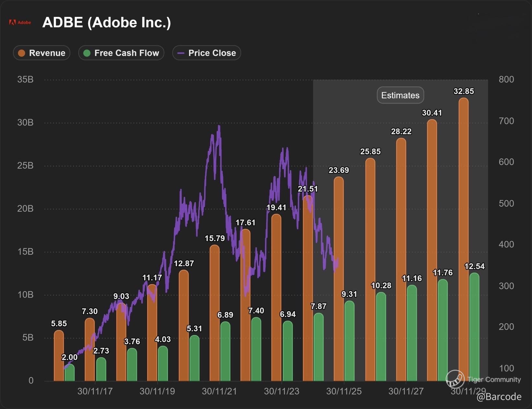This screenshot has width=532, height=409.
Task: Toggle the Free Cash Flow legend
Action: click(x=121, y=53)
